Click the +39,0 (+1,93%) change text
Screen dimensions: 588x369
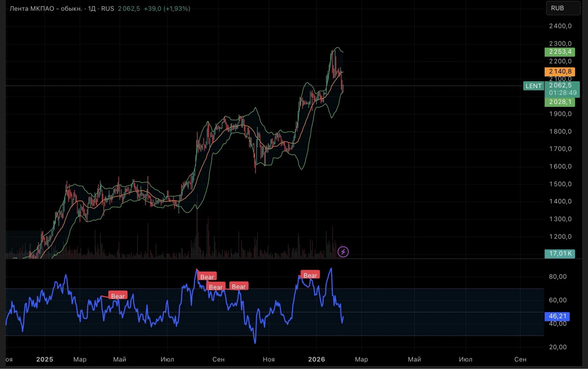pyautogui.click(x=167, y=9)
